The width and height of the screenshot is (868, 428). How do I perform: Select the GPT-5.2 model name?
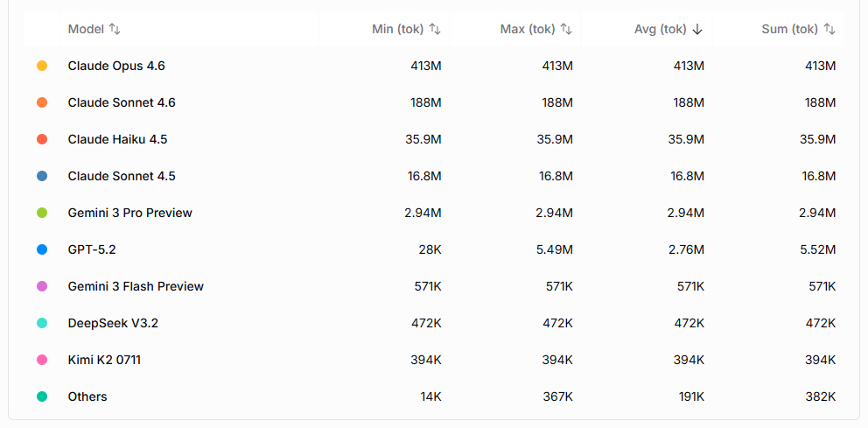tap(92, 249)
